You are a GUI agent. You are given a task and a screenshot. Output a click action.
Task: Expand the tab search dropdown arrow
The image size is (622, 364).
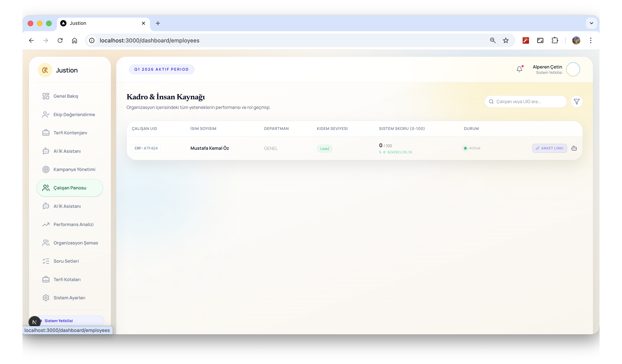pos(591,23)
